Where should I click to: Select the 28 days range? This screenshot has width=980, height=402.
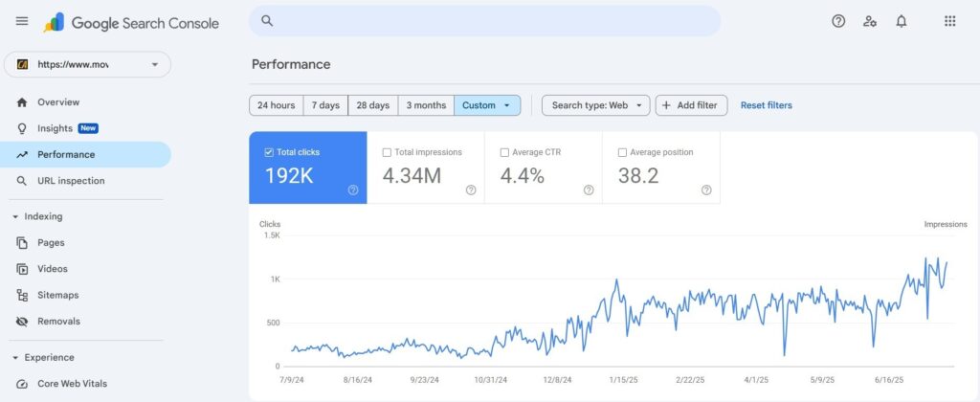(x=372, y=105)
